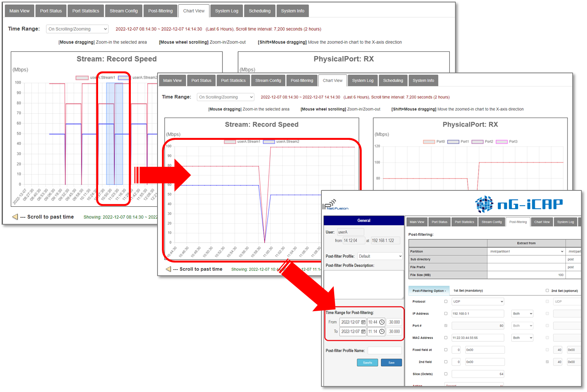Click the IP NetFusion logo

[x=335, y=204]
